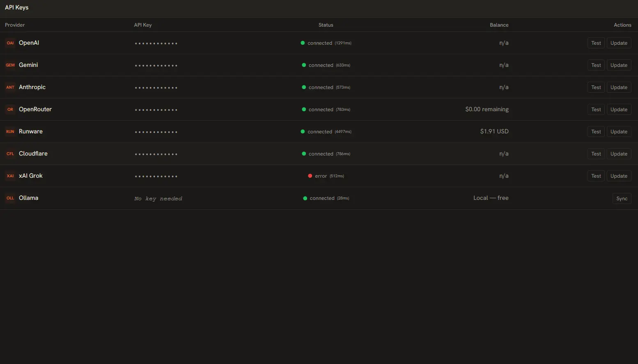Click the 'Local — free' Ollama balance
Viewport: 638px width, 364px height.
pyautogui.click(x=491, y=198)
